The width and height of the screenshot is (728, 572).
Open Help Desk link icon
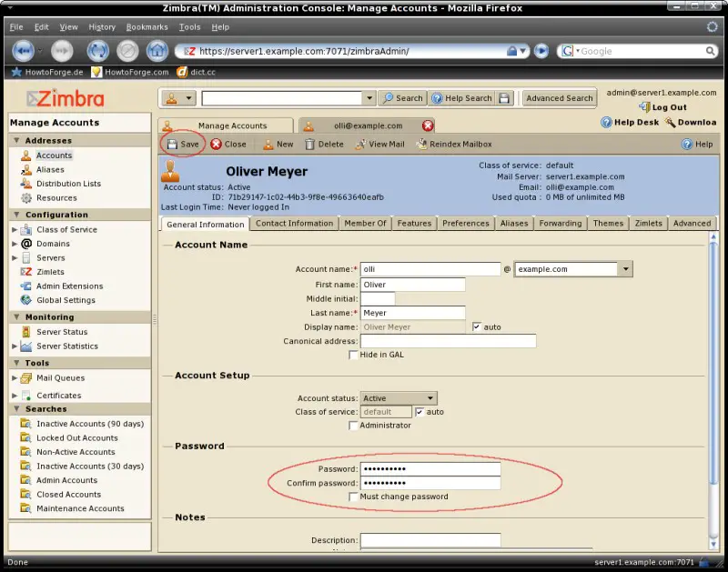[x=606, y=122]
